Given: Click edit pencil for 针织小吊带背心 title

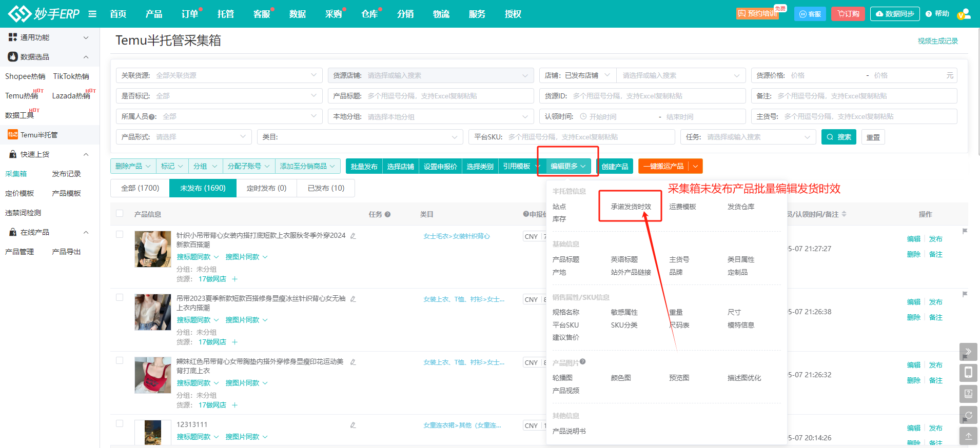Looking at the screenshot, I should (353, 236).
